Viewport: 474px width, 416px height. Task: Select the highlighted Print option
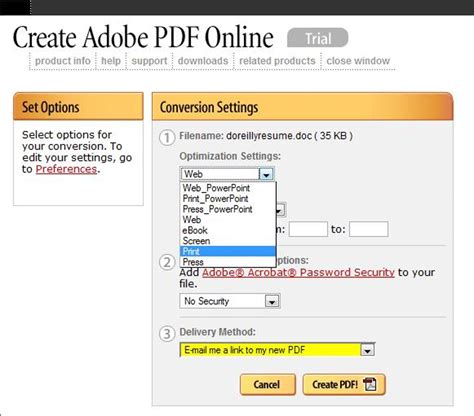tap(228, 251)
